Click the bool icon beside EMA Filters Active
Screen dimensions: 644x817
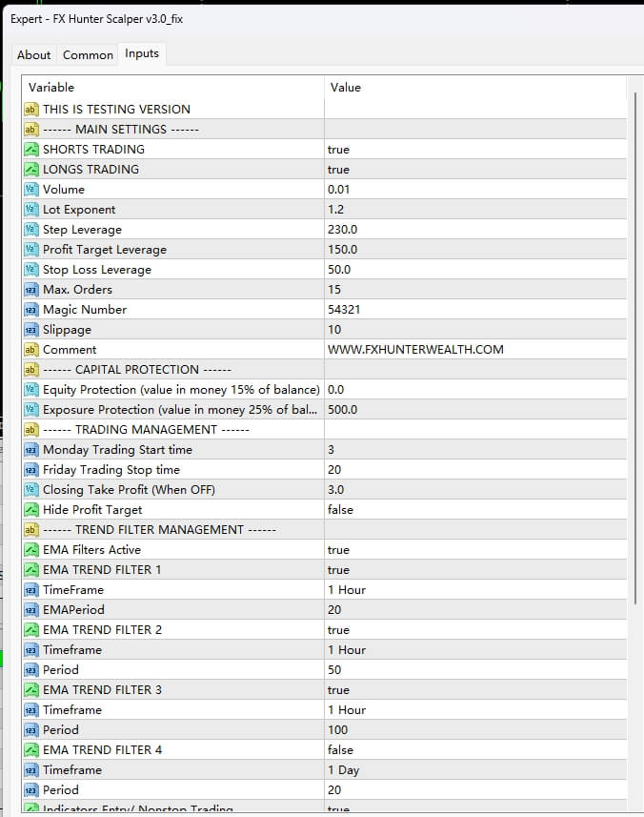point(31,550)
